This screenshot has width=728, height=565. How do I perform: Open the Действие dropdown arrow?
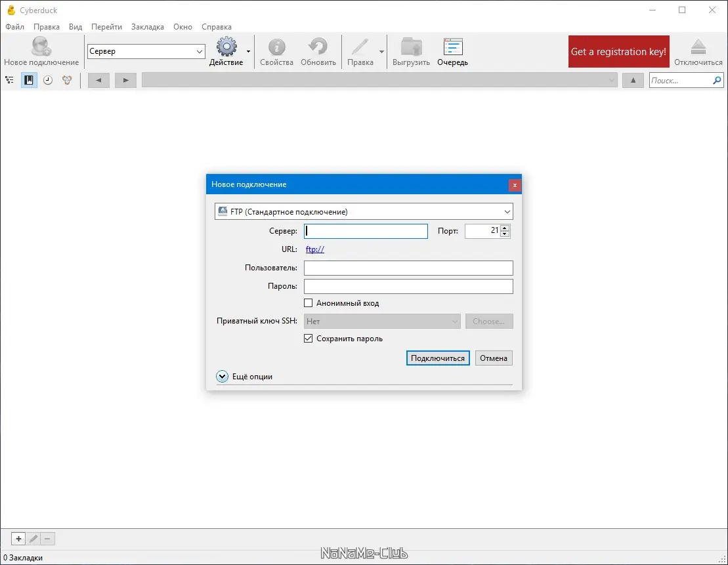pyautogui.click(x=248, y=52)
